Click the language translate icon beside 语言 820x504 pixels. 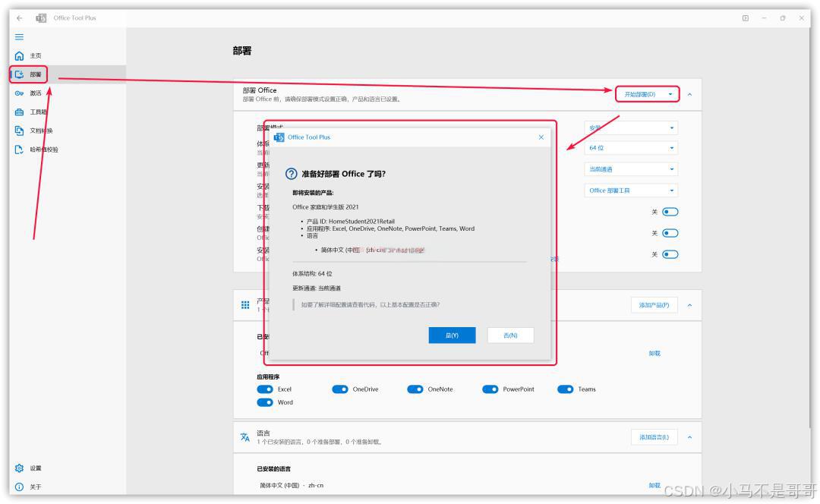(244, 437)
